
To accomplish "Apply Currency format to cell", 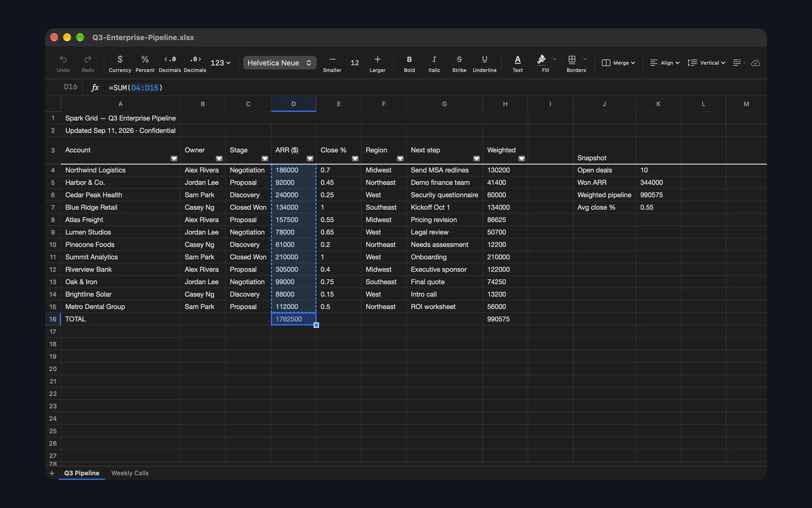I will point(120,63).
